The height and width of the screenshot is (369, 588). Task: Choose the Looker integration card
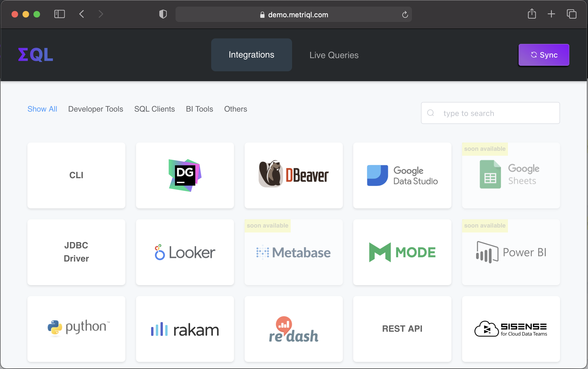pyautogui.click(x=185, y=252)
